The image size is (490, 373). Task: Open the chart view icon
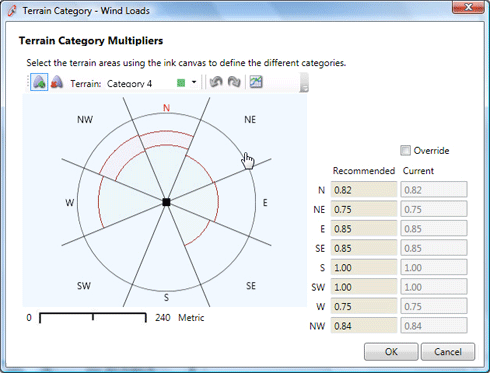[x=256, y=82]
